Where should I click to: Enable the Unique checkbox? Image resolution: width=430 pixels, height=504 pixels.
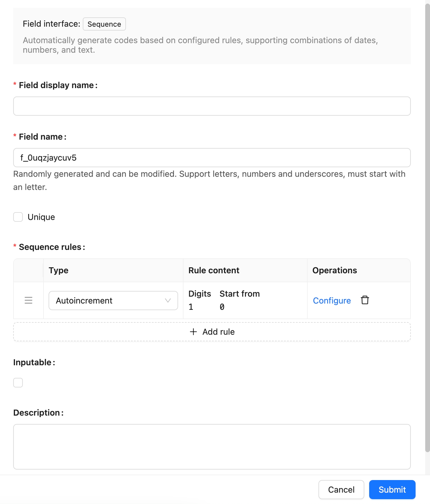[x=18, y=217]
